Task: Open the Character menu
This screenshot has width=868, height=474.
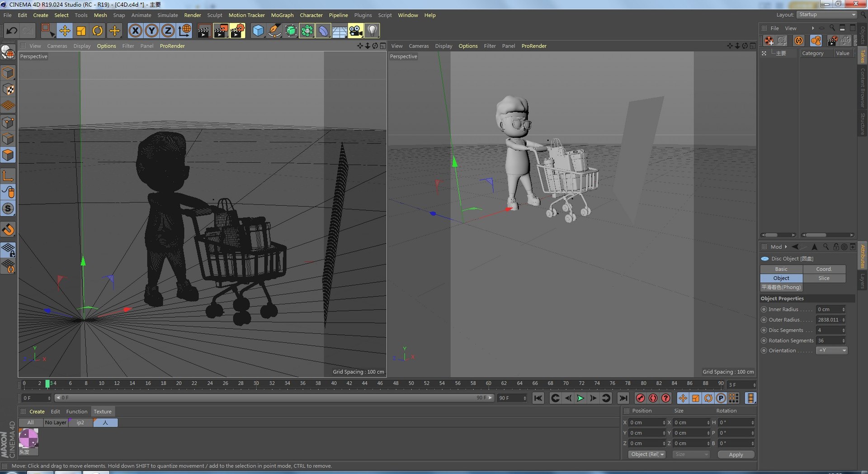Action: coord(311,15)
